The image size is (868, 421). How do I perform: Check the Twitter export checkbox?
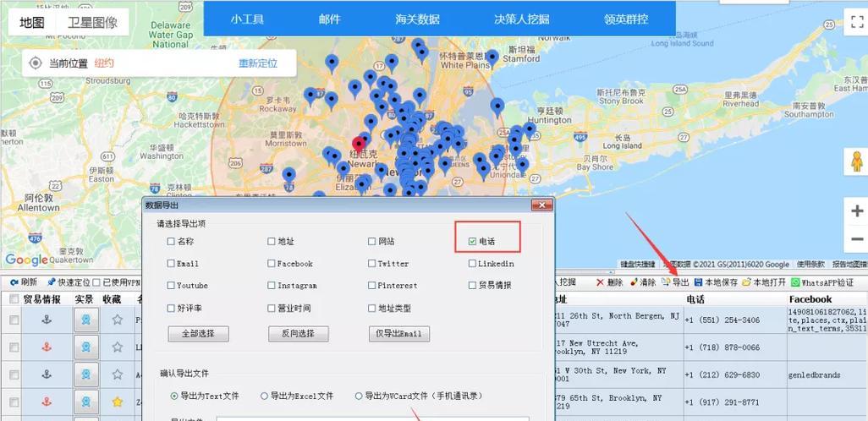tap(372, 263)
